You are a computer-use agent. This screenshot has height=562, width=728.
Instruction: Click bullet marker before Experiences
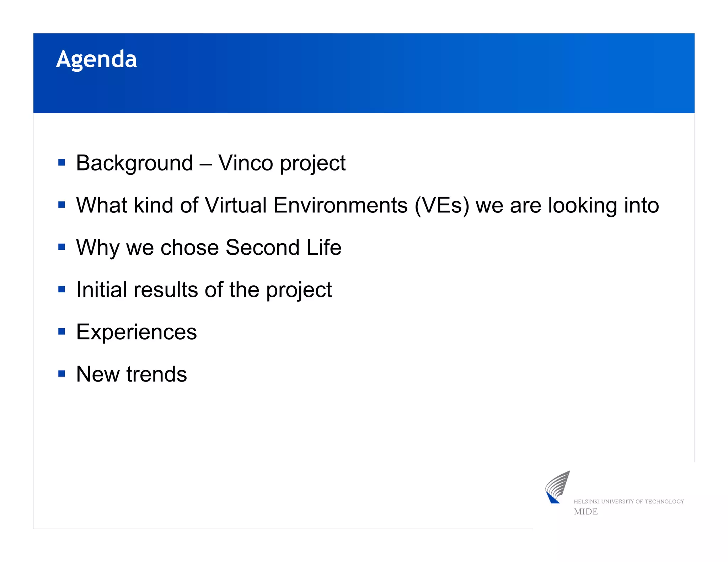pyautogui.click(x=61, y=331)
